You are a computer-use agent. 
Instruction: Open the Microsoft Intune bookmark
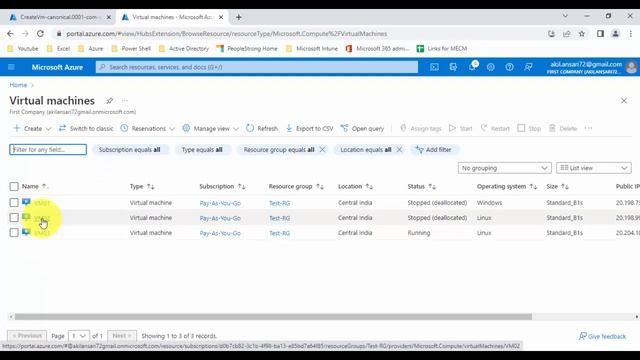coord(312,49)
